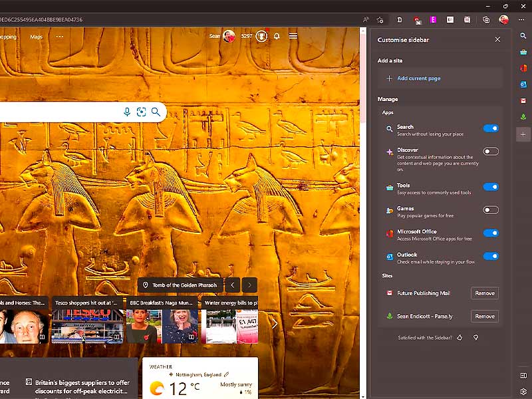
Task: Click the address bar URL text
Action: tap(41, 20)
